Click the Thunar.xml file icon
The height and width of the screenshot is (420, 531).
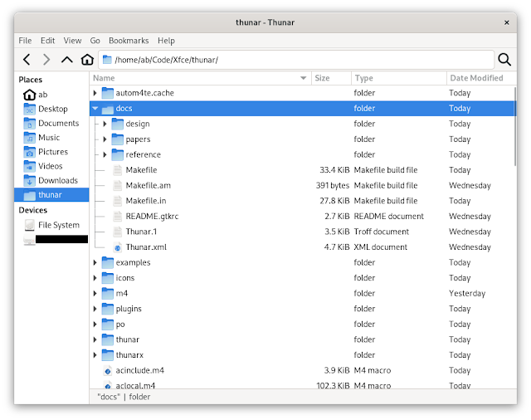[117, 247]
